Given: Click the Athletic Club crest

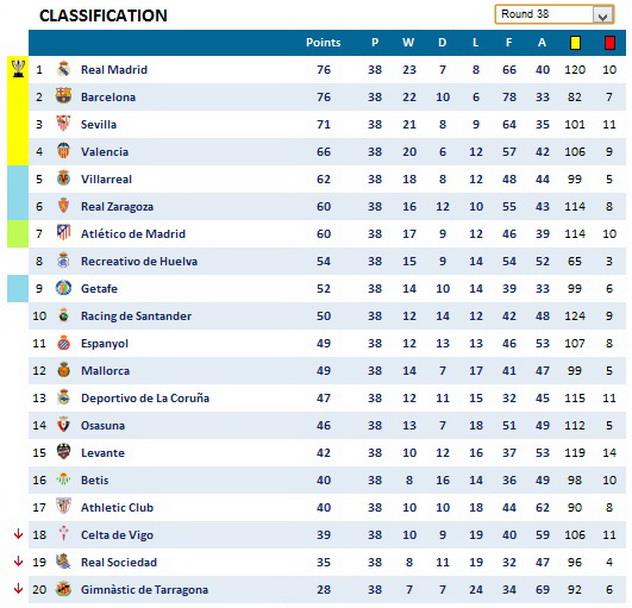Looking at the screenshot, I should (63, 507).
